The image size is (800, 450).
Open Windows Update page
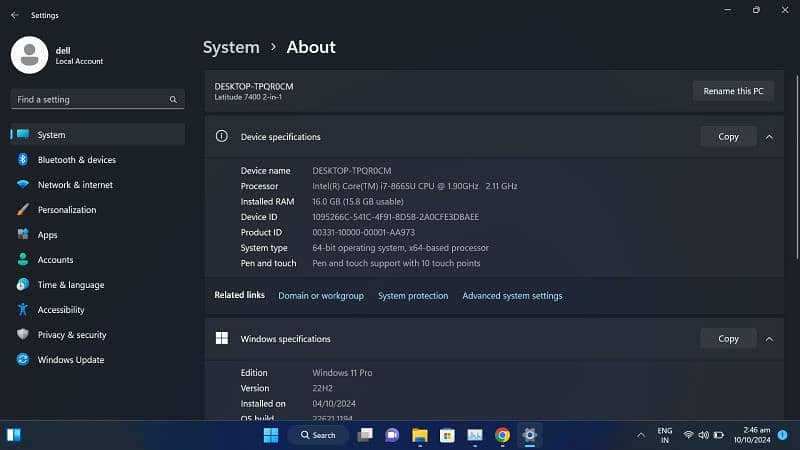click(70, 360)
